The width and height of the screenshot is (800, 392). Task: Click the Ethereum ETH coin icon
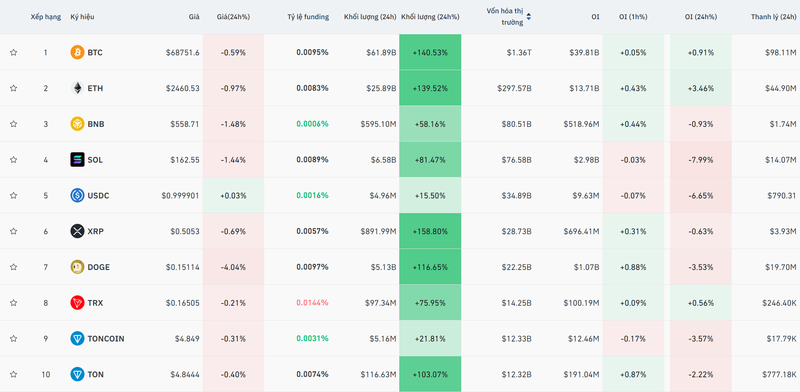77,88
